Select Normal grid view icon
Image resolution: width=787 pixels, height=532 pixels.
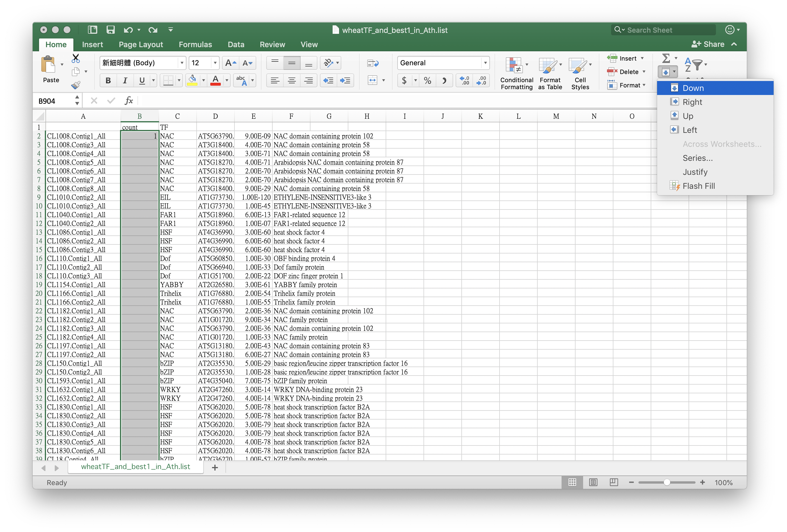pyautogui.click(x=572, y=482)
